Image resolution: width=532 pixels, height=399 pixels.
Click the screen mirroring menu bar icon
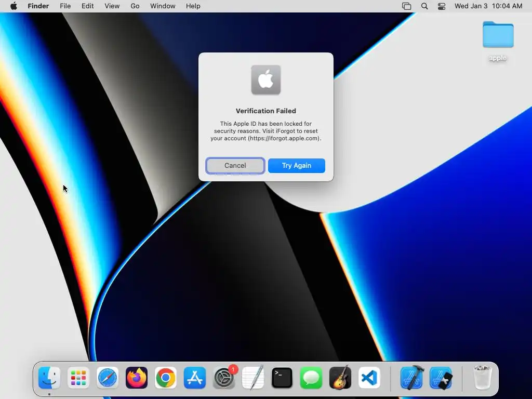tap(406, 6)
